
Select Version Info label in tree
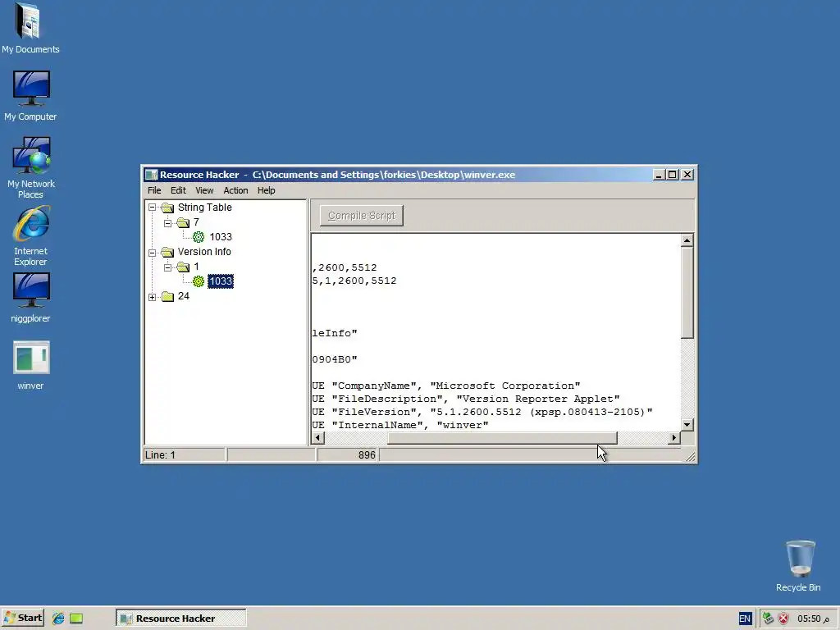coord(204,252)
